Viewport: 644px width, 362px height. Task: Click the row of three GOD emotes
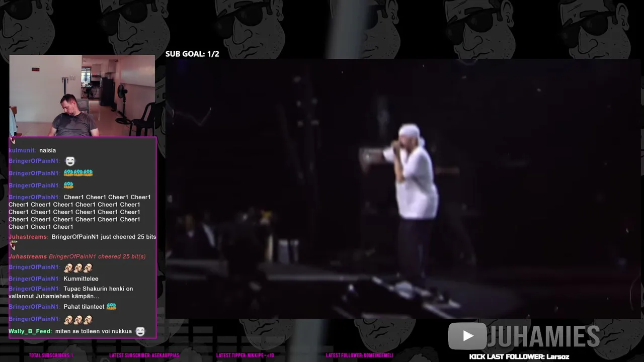(x=78, y=173)
